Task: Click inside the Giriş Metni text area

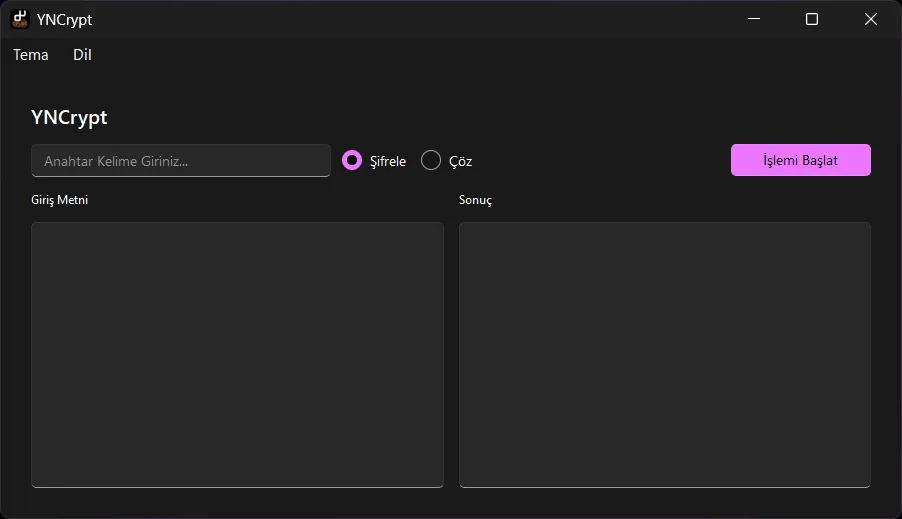Action: [x=237, y=354]
